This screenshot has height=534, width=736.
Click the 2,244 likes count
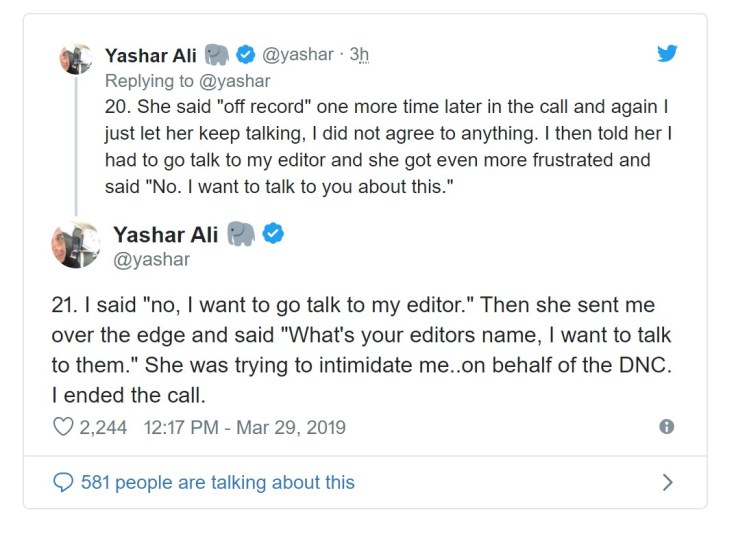coord(102,427)
